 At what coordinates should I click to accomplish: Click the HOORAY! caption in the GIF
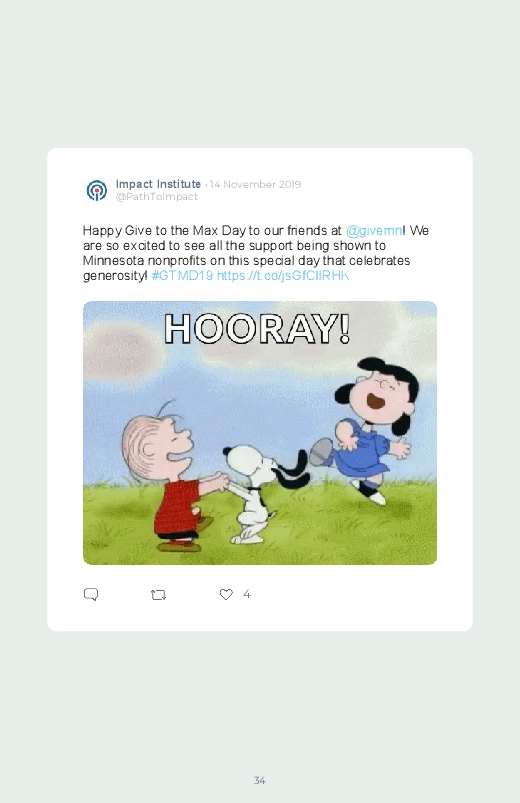257,328
